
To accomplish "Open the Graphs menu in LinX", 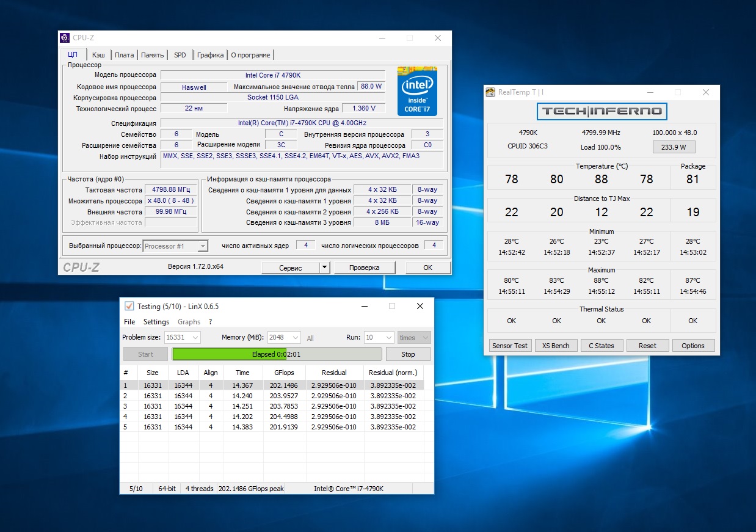I will point(189,322).
